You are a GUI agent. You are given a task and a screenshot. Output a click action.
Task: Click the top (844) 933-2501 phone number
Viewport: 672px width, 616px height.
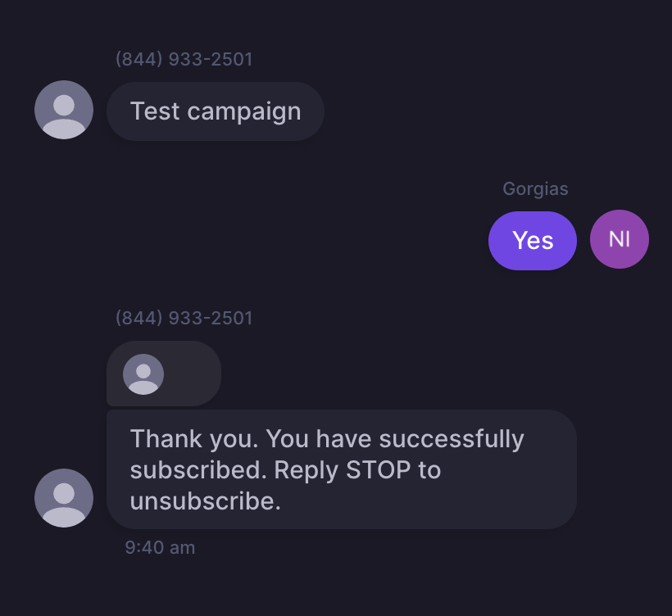[x=184, y=59]
